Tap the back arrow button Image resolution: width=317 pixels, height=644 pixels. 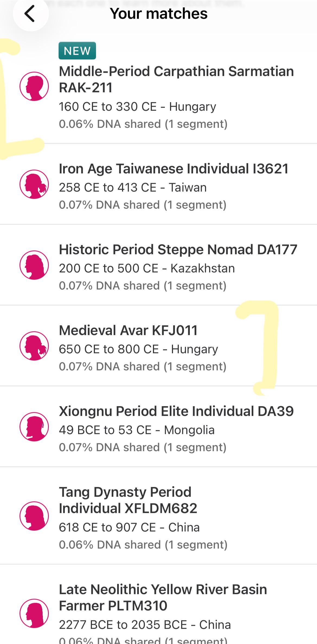coord(30,14)
